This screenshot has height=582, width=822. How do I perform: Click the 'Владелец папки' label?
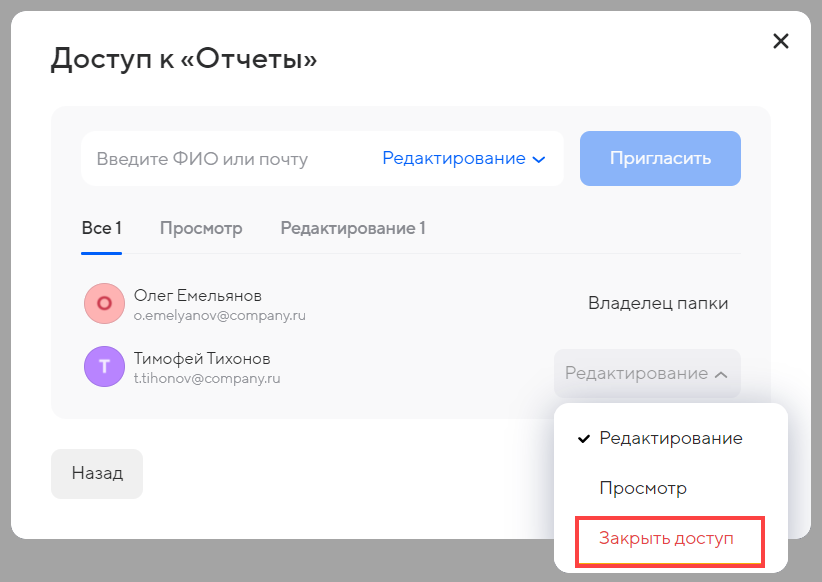tap(657, 304)
